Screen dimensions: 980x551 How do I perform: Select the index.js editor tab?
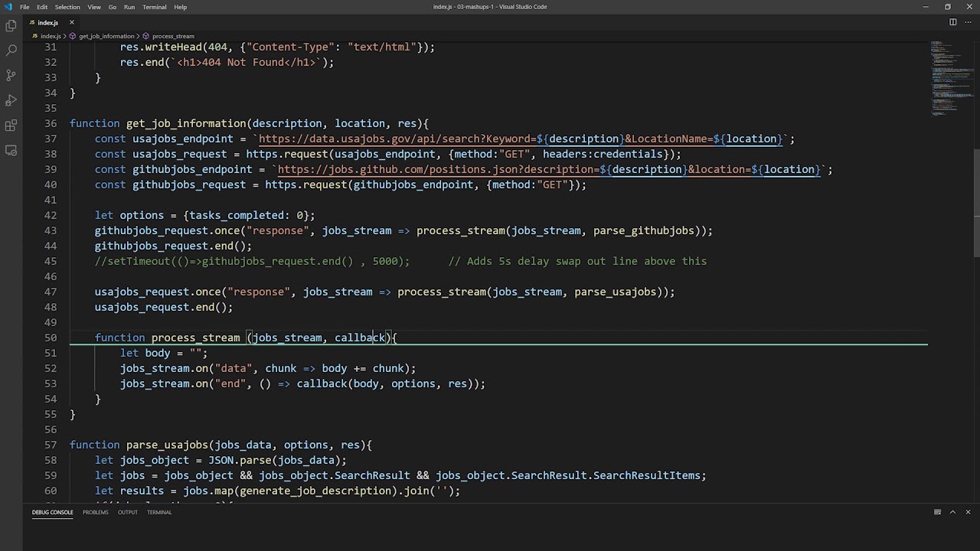(x=51, y=22)
